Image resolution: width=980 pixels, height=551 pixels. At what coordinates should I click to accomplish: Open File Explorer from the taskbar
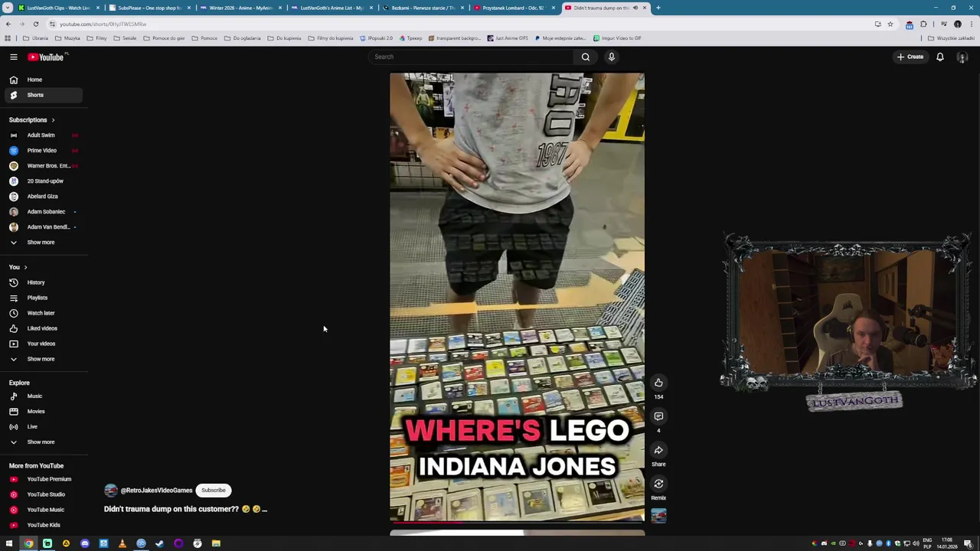216,543
